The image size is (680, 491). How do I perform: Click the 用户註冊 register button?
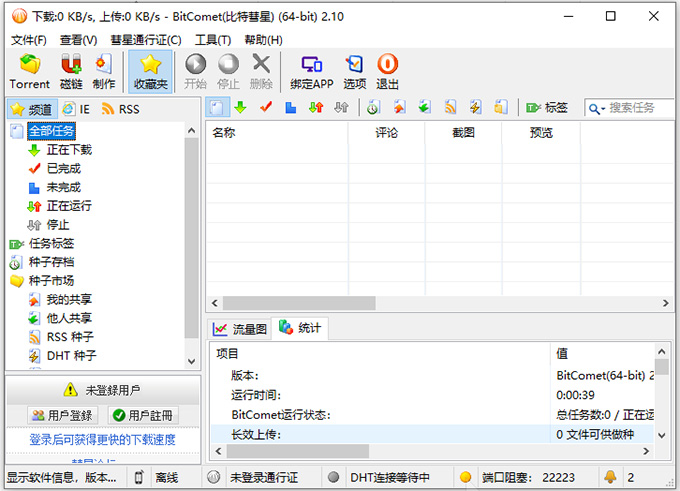pyautogui.click(x=144, y=416)
